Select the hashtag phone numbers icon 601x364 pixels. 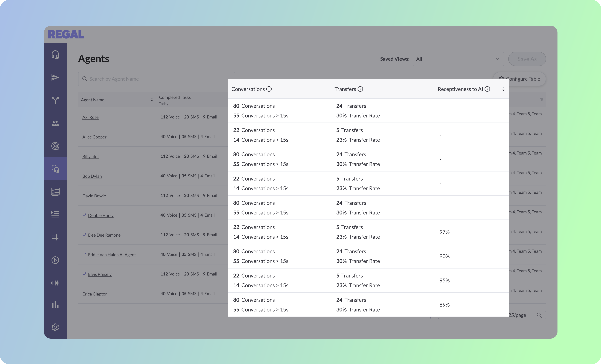(x=55, y=237)
